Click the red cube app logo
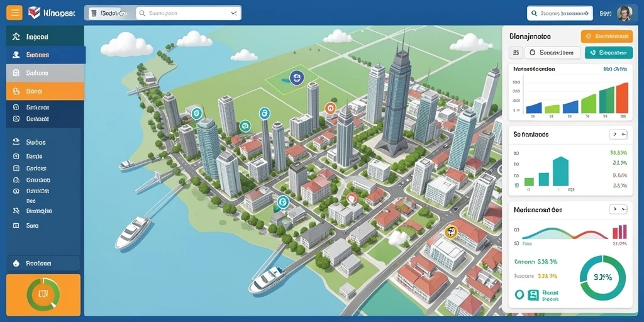This screenshot has width=644, height=322. [34, 13]
